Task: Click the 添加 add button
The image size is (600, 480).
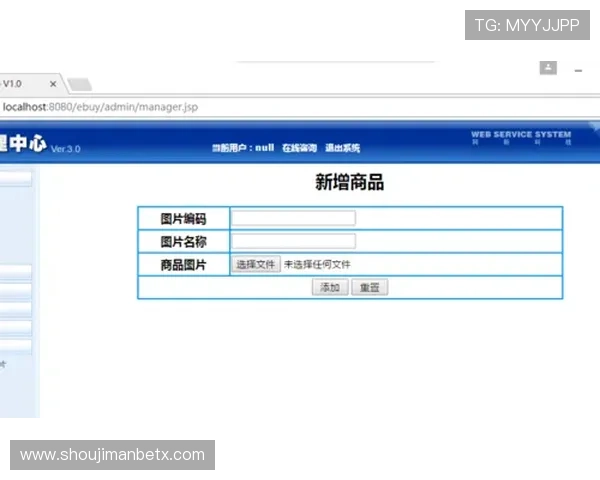Action: pos(330,287)
